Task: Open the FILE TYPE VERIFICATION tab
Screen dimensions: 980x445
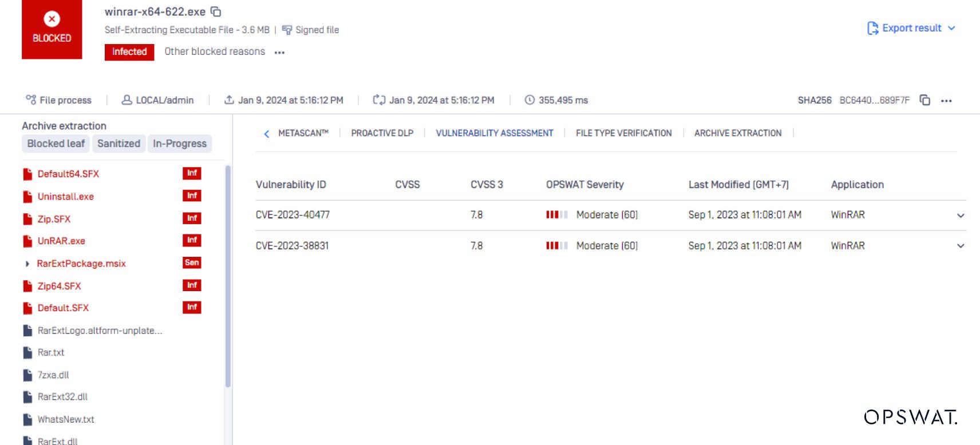Action: click(623, 133)
